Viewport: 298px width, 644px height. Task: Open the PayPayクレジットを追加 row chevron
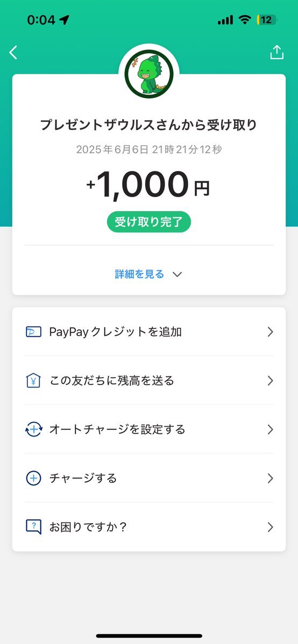click(x=271, y=332)
